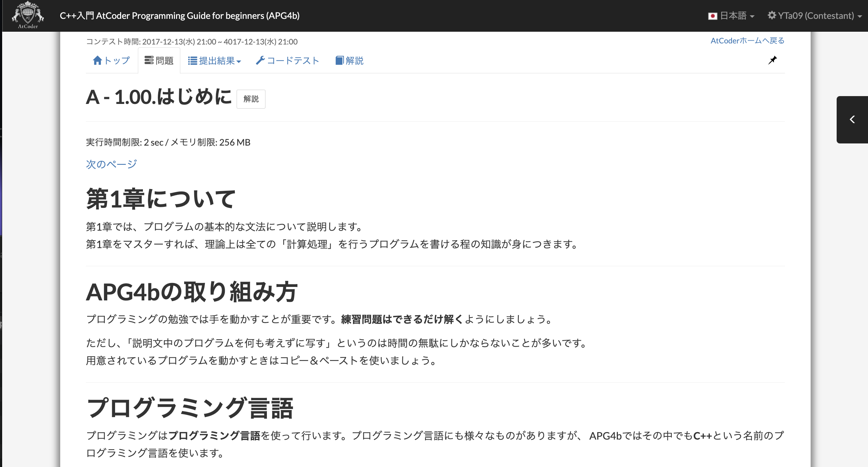Click the list icon of 提出結果
Image resolution: width=868 pixels, height=467 pixels.
pos(192,61)
